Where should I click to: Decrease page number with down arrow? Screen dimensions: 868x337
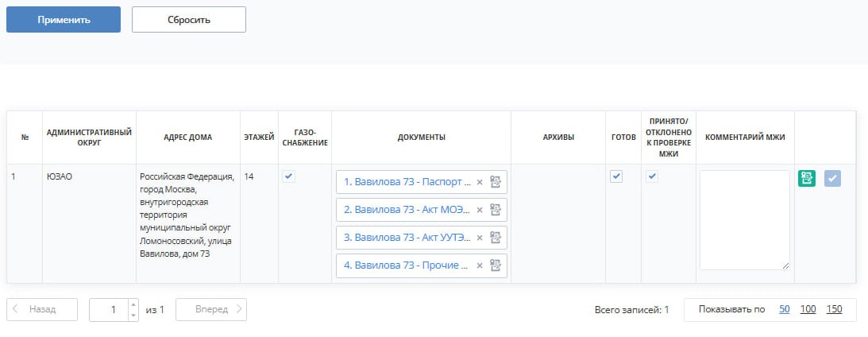coord(133,315)
